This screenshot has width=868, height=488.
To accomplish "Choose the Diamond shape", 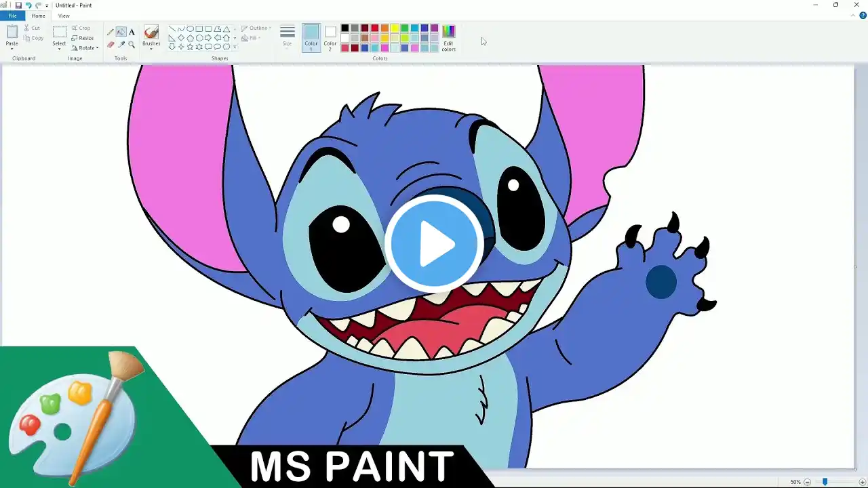I will pos(181,38).
